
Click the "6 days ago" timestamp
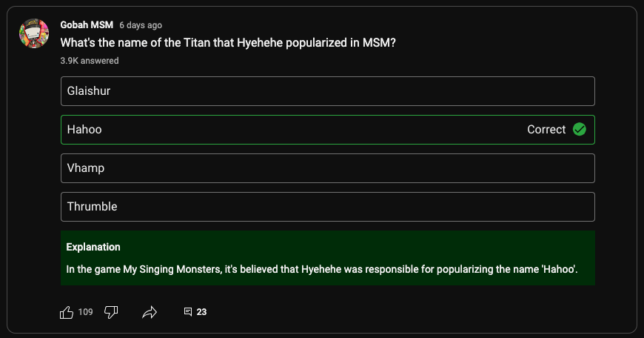click(141, 25)
